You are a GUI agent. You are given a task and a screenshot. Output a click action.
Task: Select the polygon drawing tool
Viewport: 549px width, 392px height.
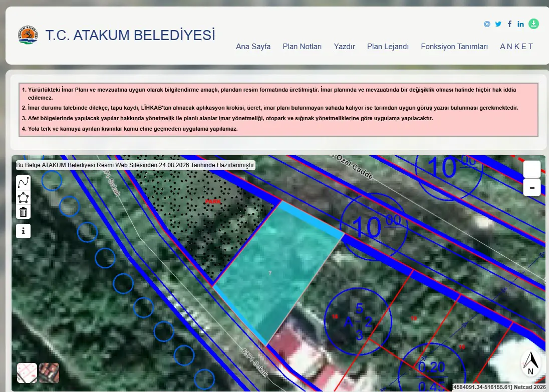(24, 197)
